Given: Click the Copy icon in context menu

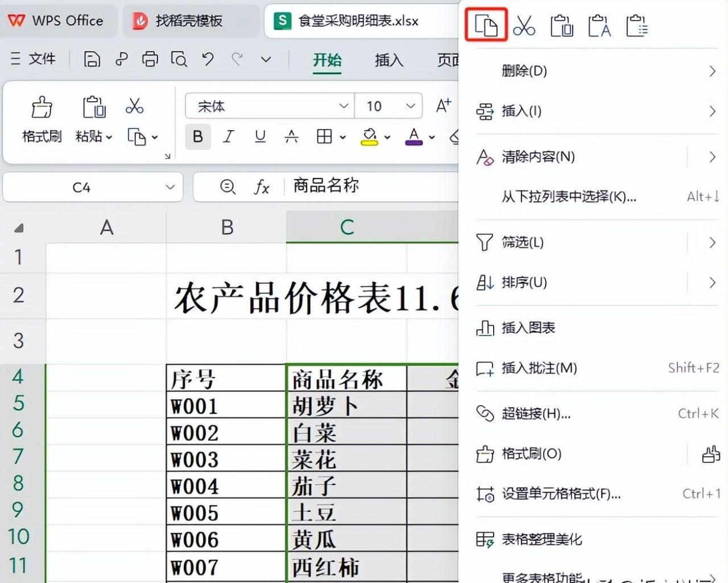Looking at the screenshot, I should (486, 26).
